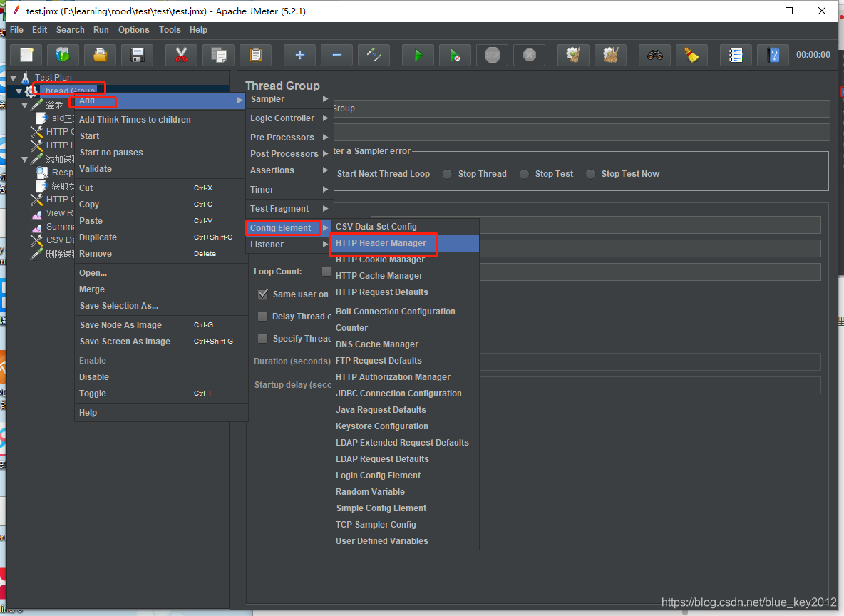This screenshot has width=844, height=616.
Task: Select the Stop Test Now radio button
Action: tap(590, 174)
